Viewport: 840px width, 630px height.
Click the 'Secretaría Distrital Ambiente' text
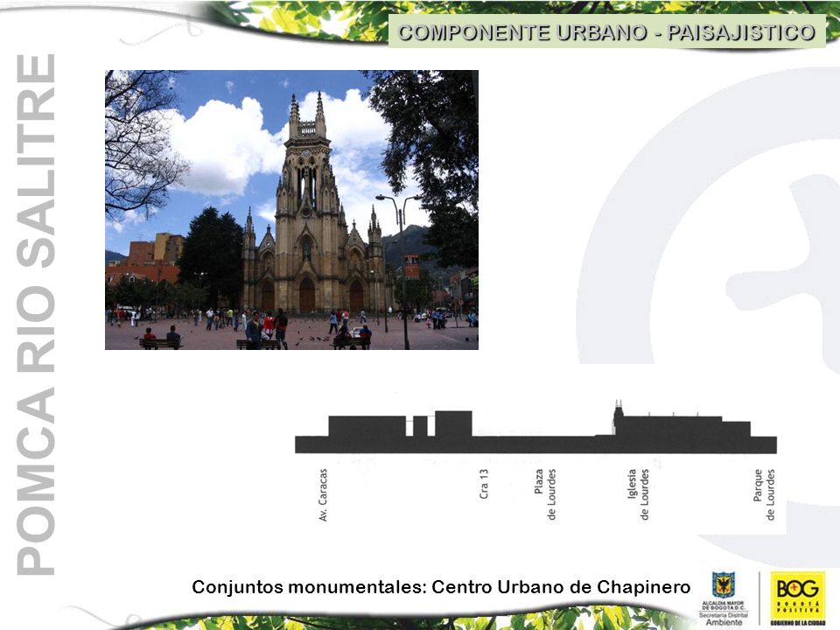723,619
